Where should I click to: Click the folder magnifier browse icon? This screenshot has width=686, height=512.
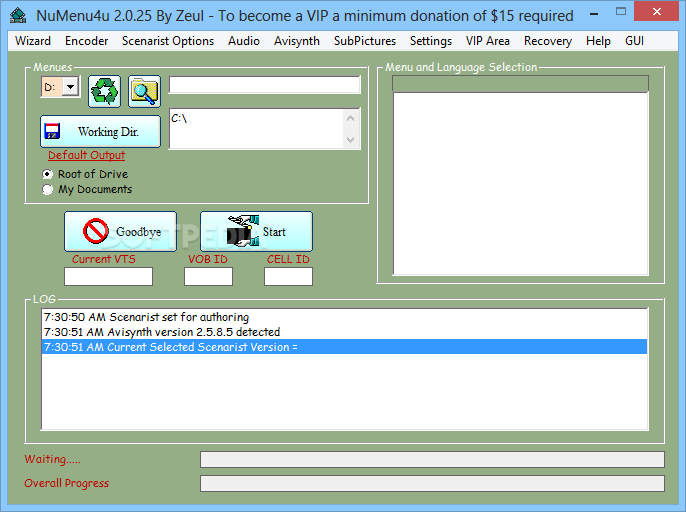pos(144,91)
